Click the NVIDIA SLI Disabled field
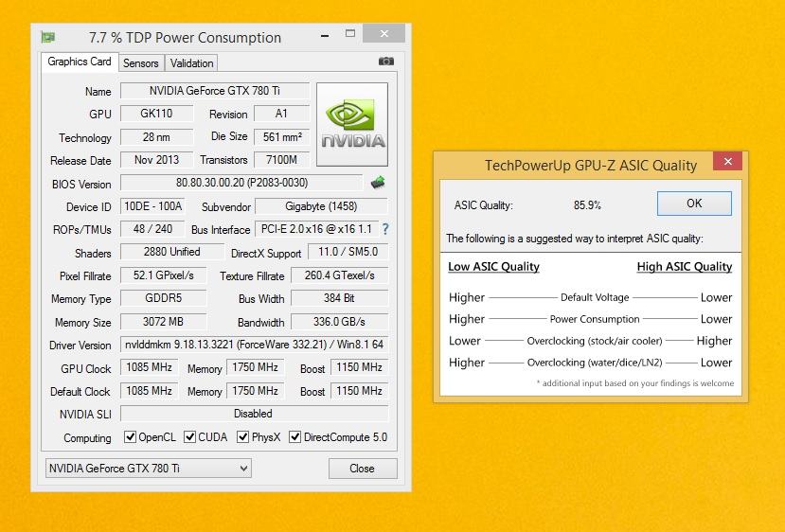The image size is (785, 532). 255,414
